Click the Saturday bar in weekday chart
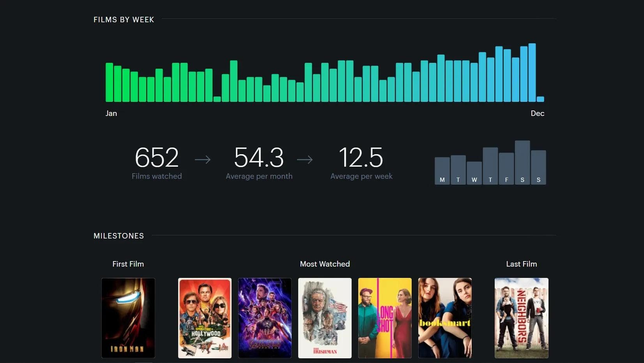Image resolution: width=644 pixels, height=363 pixels. 522,162
